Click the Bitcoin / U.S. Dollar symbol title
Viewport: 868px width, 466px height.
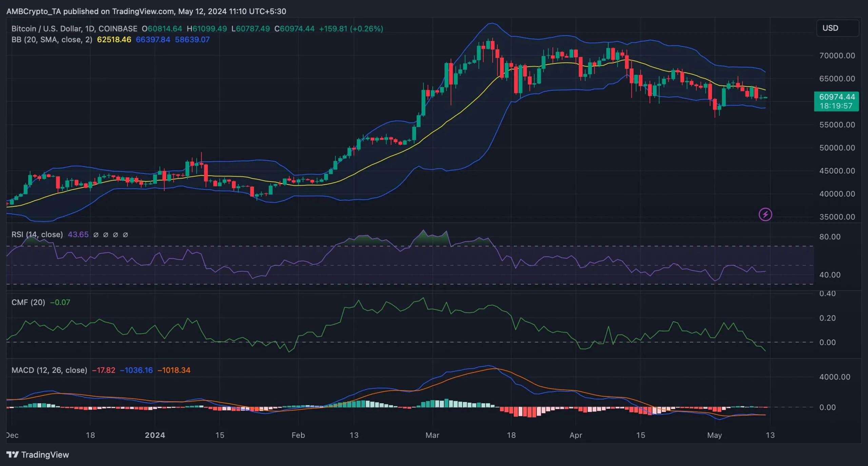click(74, 29)
